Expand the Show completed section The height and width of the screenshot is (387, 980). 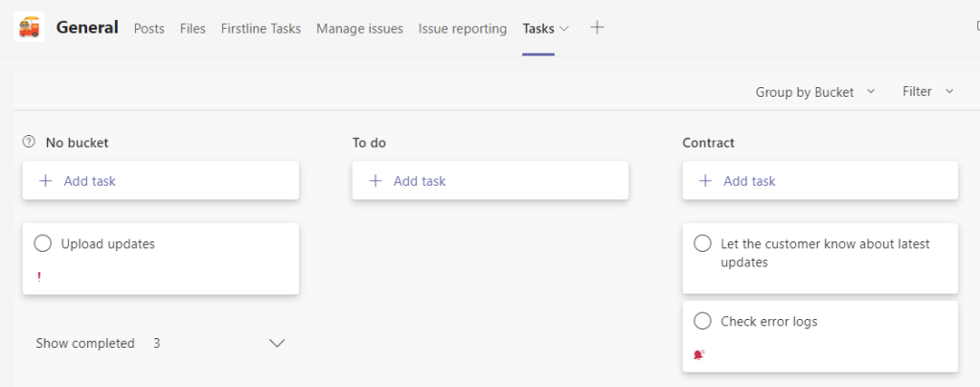click(x=277, y=343)
